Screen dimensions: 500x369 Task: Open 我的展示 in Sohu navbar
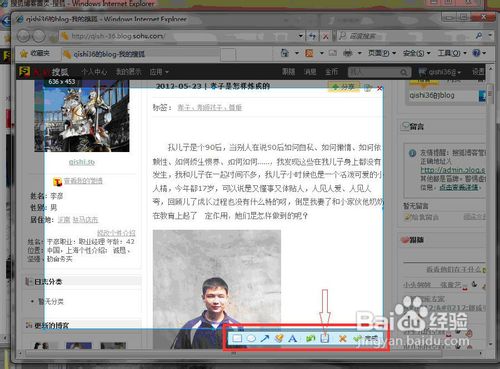pos(129,72)
